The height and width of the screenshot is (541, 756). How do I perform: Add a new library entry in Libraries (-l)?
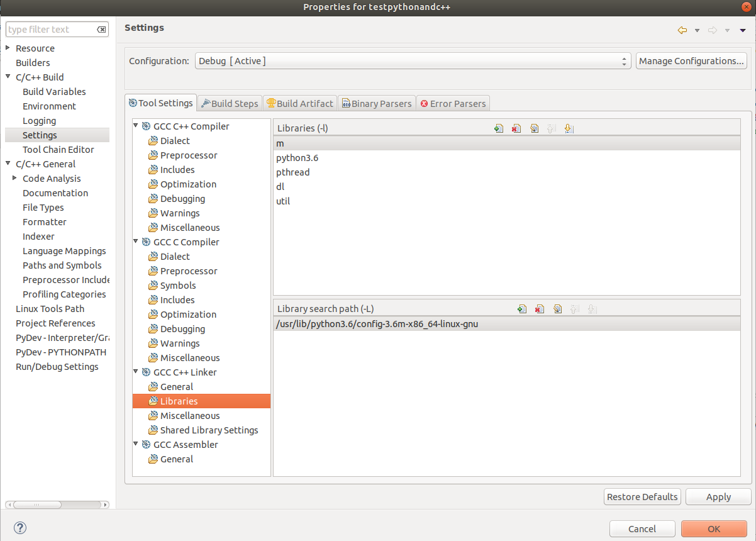pos(499,128)
